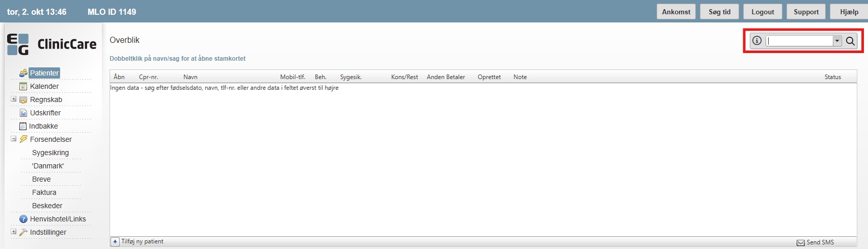Click the Henvishotel/Links question mark icon
The height and width of the screenshot is (249, 868).
[23, 219]
